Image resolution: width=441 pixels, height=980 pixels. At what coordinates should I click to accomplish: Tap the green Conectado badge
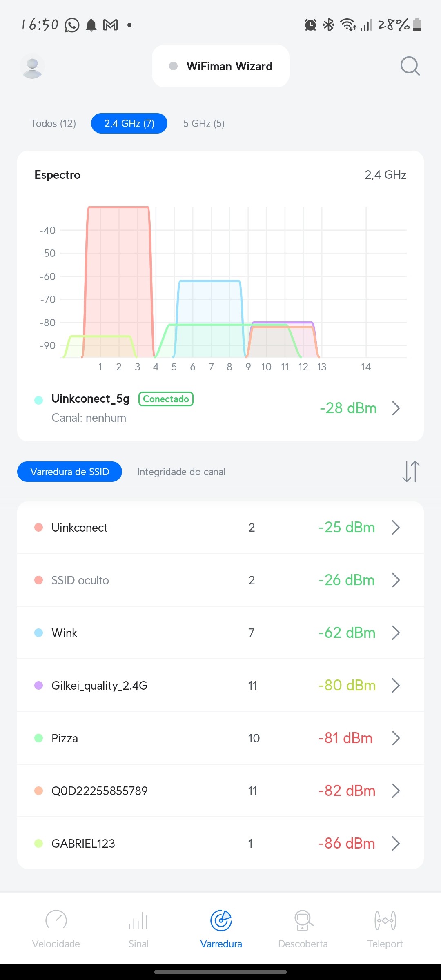(166, 399)
